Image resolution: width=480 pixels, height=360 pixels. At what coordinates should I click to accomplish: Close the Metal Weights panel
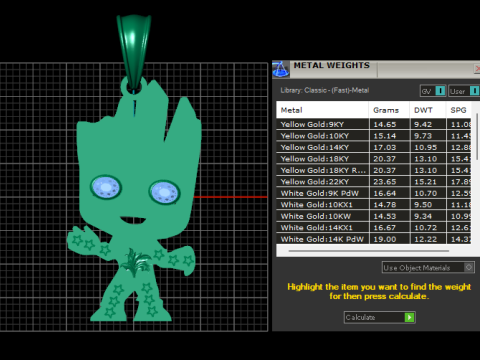click(x=477, y=69)
